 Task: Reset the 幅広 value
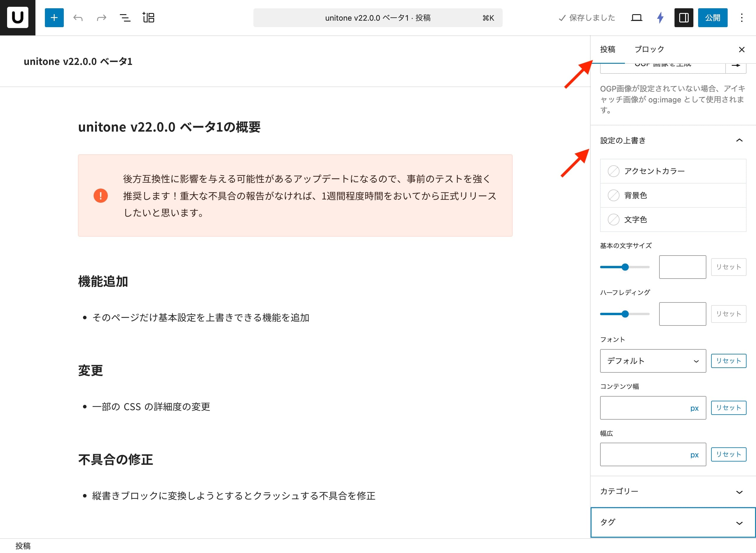point(729,454)
